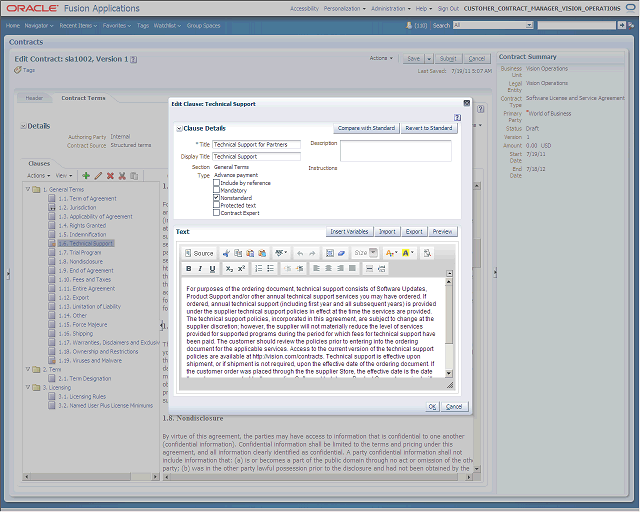Click the Source button in editor toolbar
Image resolution: width=640 pixels, height=512 pixels.
point(199,254)
